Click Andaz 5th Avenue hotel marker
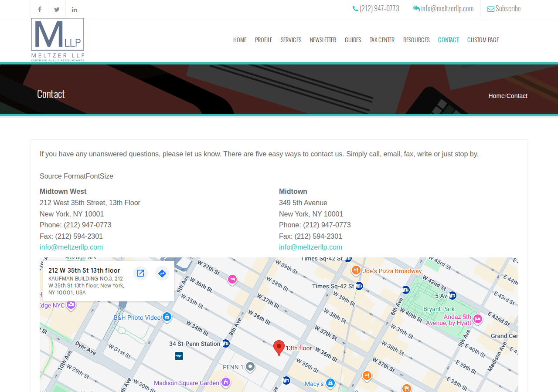The height and width of the screenshot is (392, 558). click(x=478, y=319)
